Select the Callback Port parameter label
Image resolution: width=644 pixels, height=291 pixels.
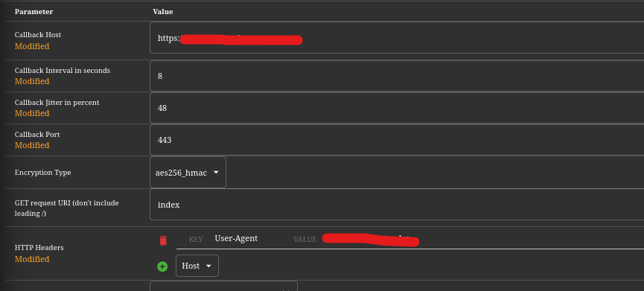[x=37, y=135]
